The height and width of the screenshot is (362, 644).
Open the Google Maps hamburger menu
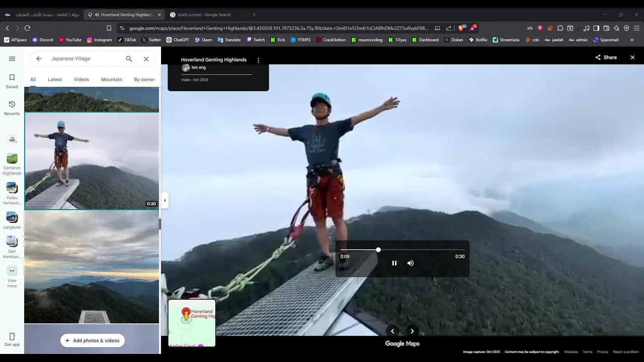pyautogui.click(x=12, y=59)
